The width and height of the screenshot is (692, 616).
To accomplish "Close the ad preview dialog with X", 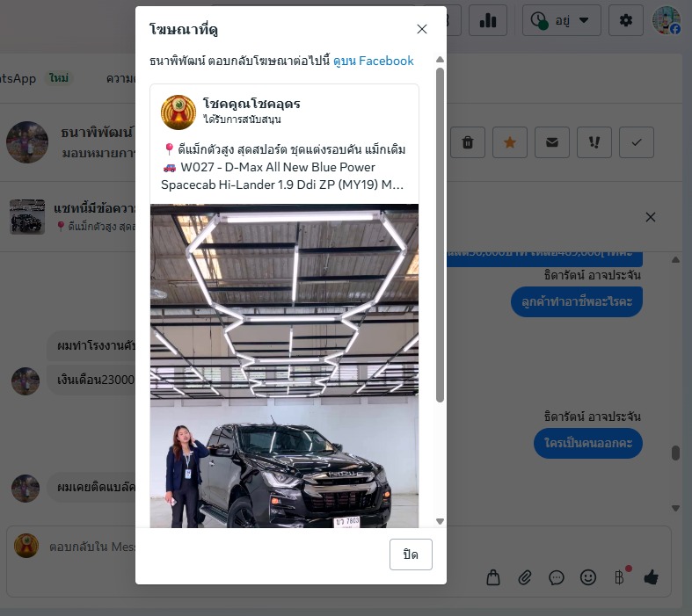I will [421, 29].
